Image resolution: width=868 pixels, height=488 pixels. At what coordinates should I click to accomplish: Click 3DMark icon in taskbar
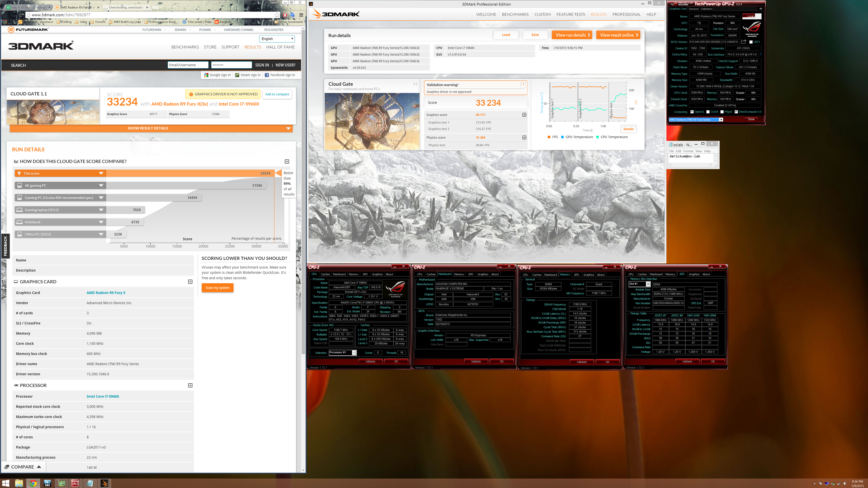104,483
